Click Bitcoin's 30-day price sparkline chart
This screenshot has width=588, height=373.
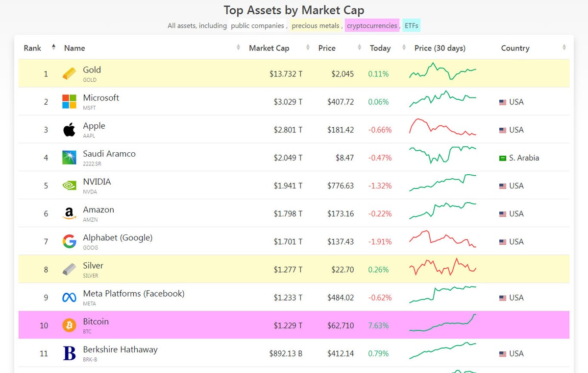click(x=442, y=325)
